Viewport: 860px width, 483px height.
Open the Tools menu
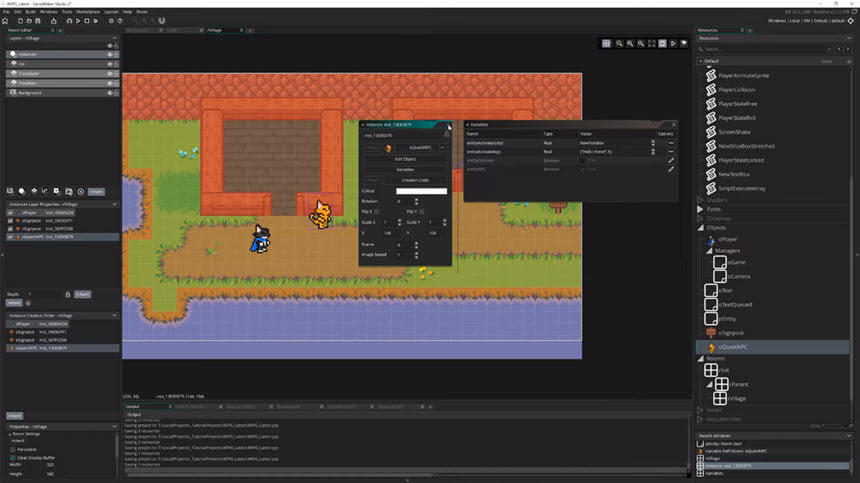click(x=67, y=12)
